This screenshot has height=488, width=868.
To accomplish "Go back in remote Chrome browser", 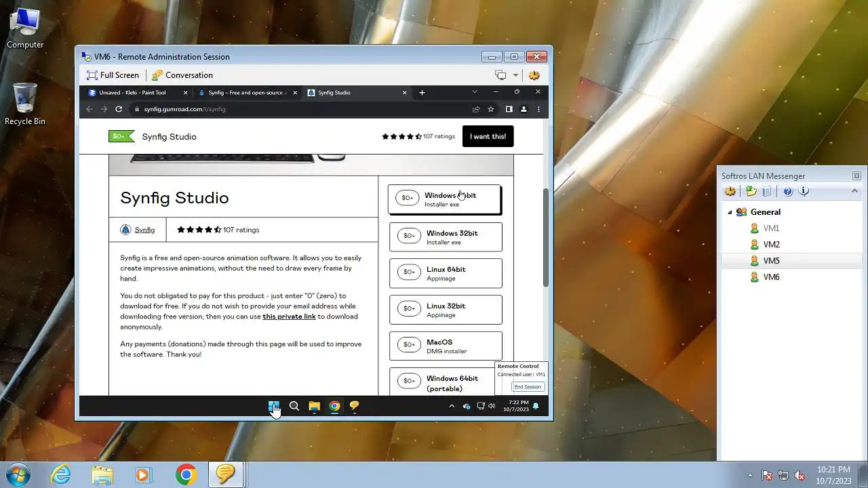I will [x=89, y=109].
